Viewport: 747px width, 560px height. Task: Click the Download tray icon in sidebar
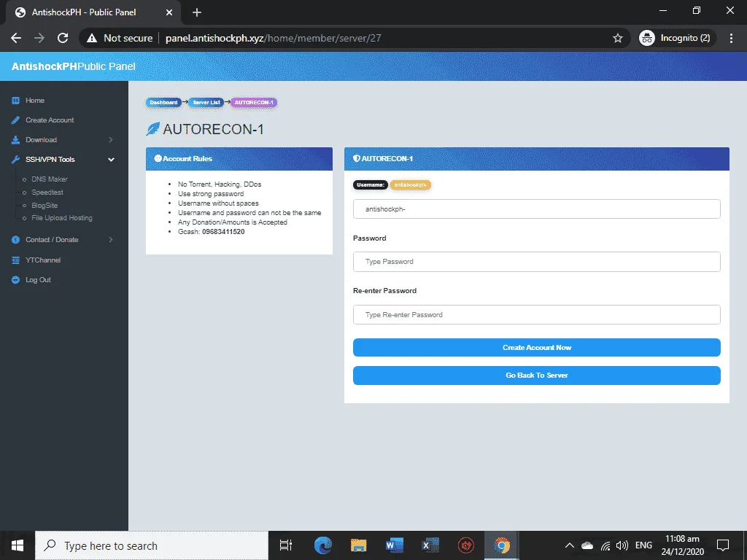coord(16,139)
